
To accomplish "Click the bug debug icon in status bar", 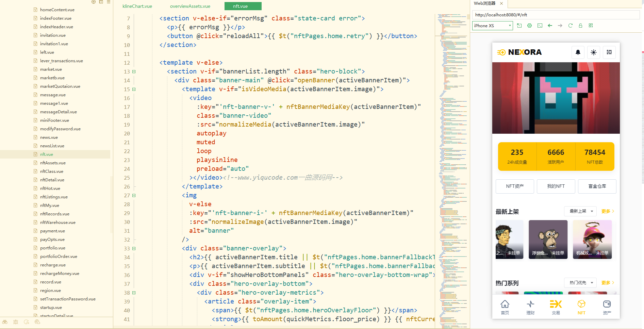I will (16, 322).
